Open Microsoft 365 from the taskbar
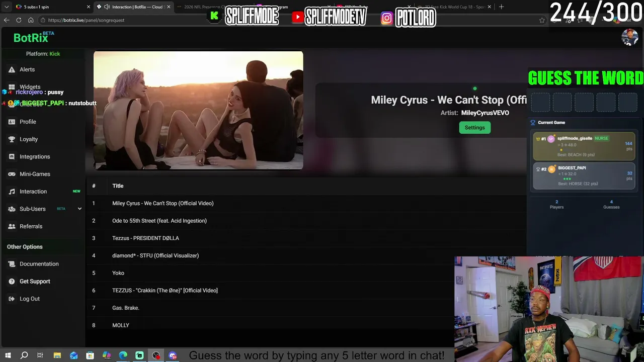The image size is (644, 362). (x=107, y=355)
